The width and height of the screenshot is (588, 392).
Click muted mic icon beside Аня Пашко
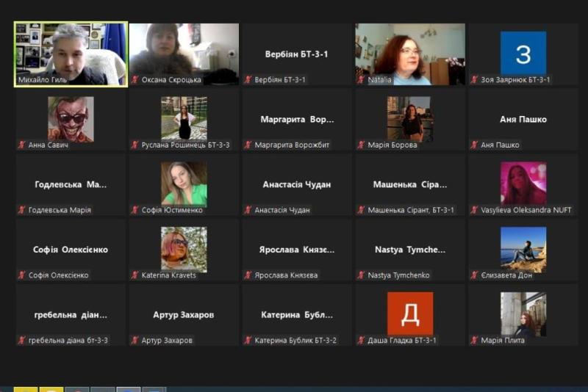pyautogui.click(x=474, y=145)
